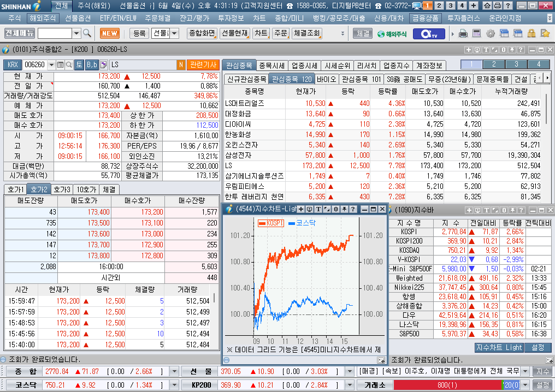Screen dimensions: 555x392
Task: Toggle the KRX market button
Action: click(x=13, y=65)
